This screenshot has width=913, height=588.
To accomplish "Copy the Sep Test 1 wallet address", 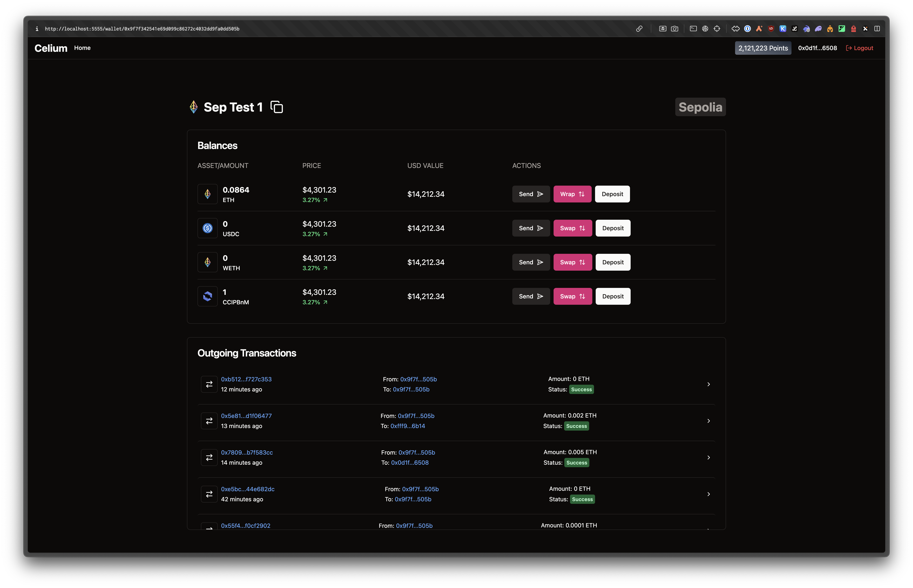I will (x=276, y=107).
